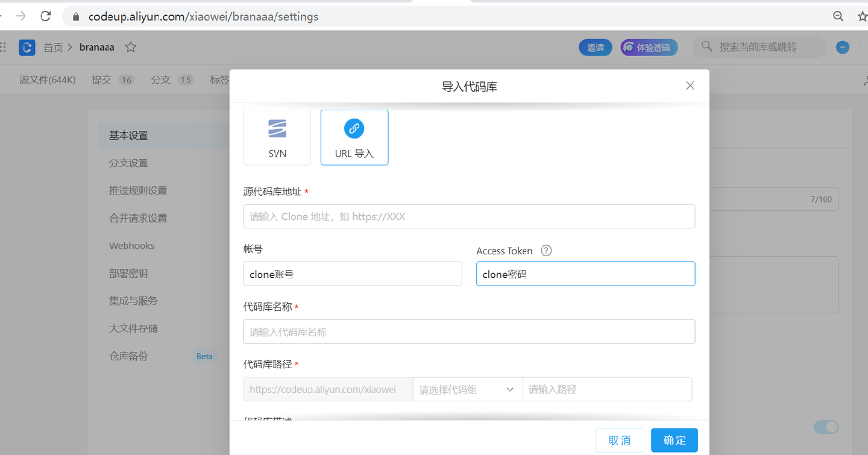Click the search magnifier icon in Codeup
This screenshot has width=868, height=455.
tap(706, 46)
